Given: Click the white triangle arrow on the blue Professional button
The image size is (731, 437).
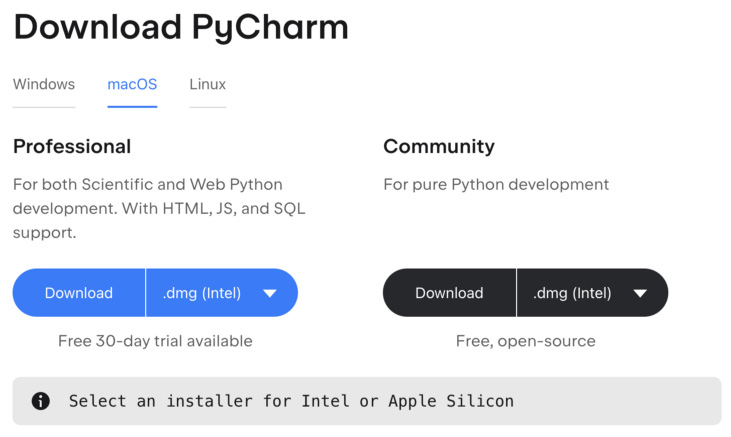Looking at the screenshot, I should tap(270, 293).
